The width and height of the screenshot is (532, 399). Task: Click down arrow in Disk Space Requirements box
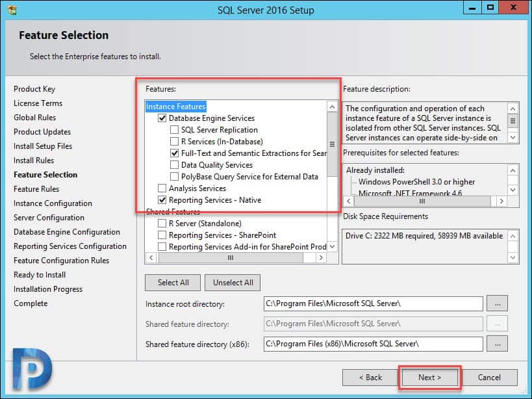(x=513, y=257)
